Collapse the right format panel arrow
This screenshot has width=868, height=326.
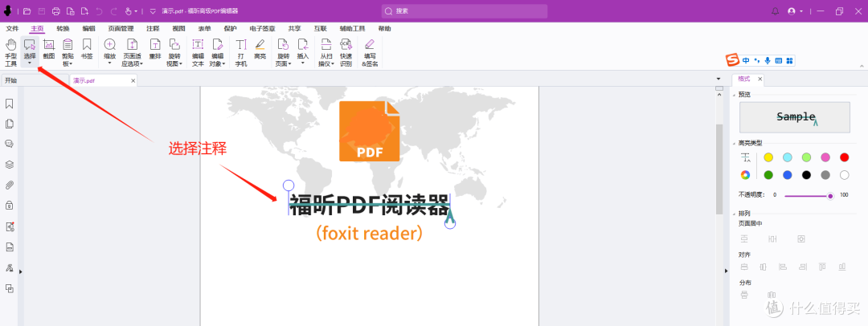click(727, 270)
